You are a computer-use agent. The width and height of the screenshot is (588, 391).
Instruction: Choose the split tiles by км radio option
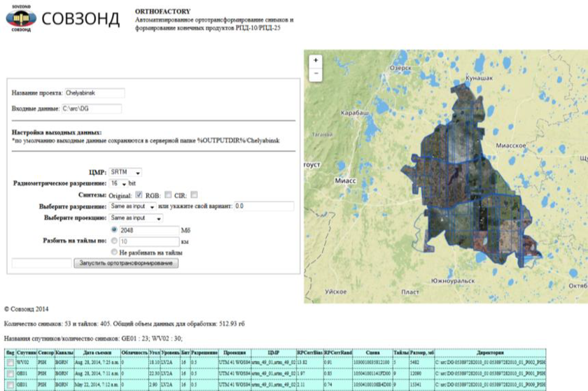[x=115, y=241]
